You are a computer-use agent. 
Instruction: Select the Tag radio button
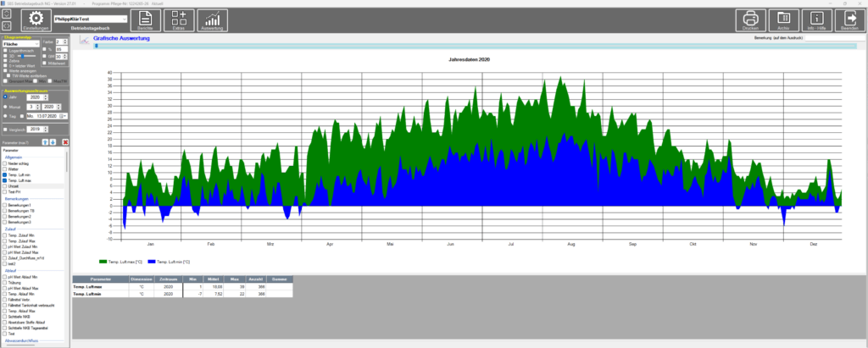(x=5, y=116)
